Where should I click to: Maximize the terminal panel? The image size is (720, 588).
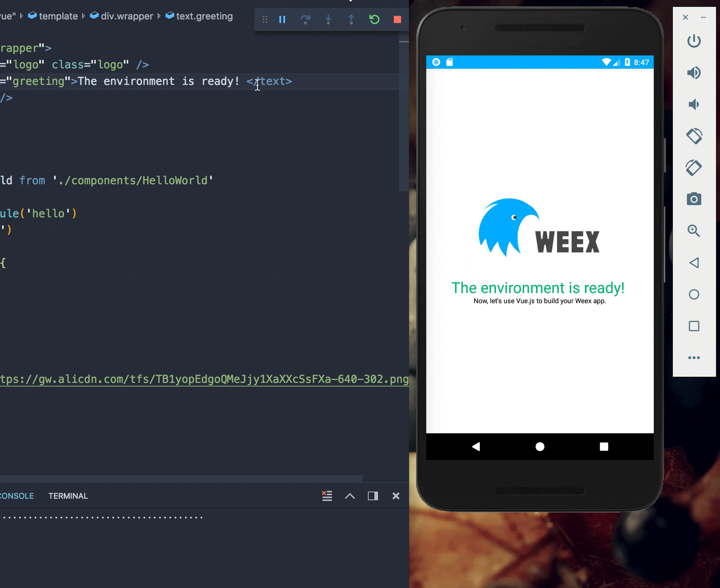(x=350, y=496)
